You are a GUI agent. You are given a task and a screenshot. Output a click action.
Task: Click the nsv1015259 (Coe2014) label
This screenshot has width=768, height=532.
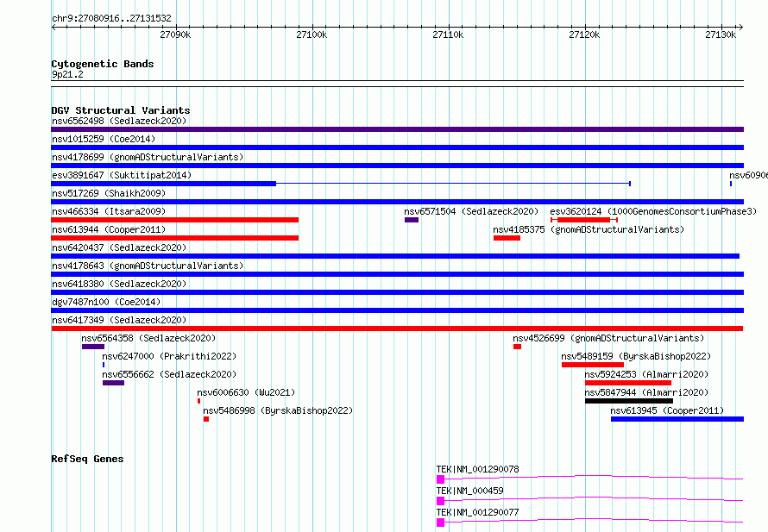(104, 139)
